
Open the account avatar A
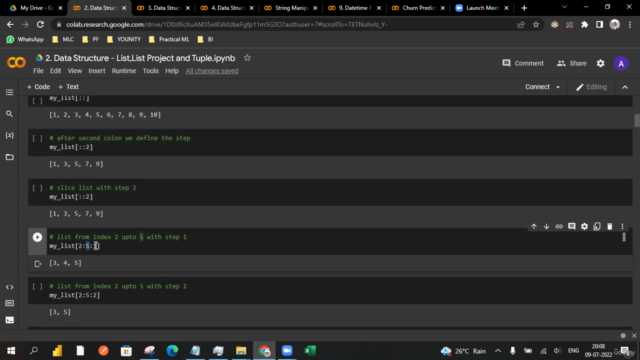(621, 64)
